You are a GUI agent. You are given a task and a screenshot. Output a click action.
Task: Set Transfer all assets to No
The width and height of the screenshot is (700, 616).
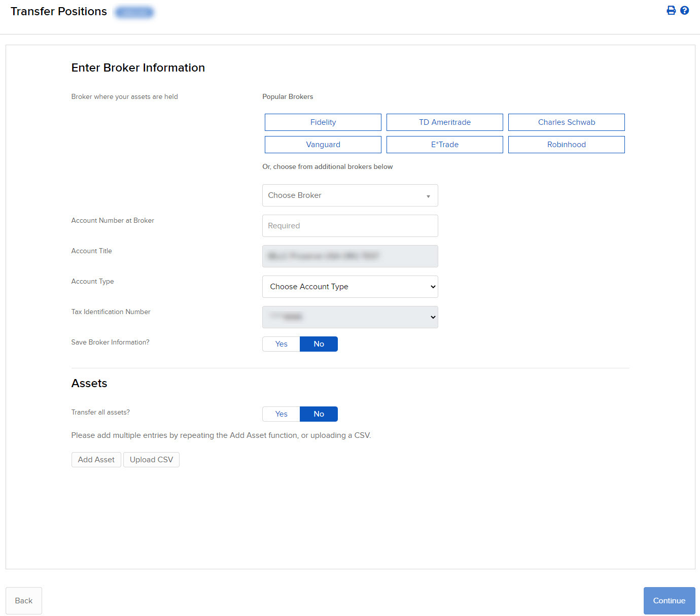[319, 414]
